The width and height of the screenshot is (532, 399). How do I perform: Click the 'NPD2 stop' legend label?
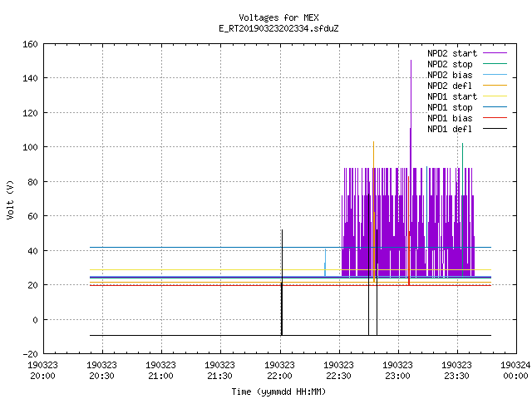point(450,64)
